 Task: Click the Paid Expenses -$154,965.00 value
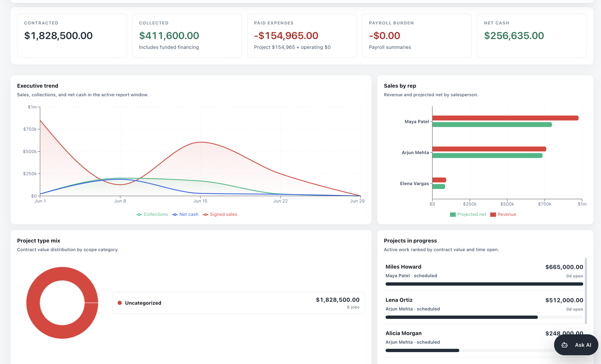pyautogui.click(x=286, y=36)
